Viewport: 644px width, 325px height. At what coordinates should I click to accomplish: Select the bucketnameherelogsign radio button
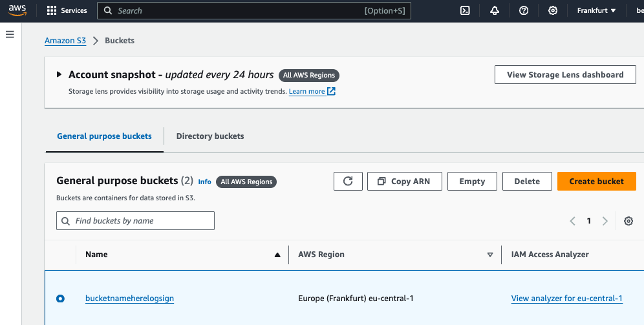pyautogui.click(x=60, y=299)
